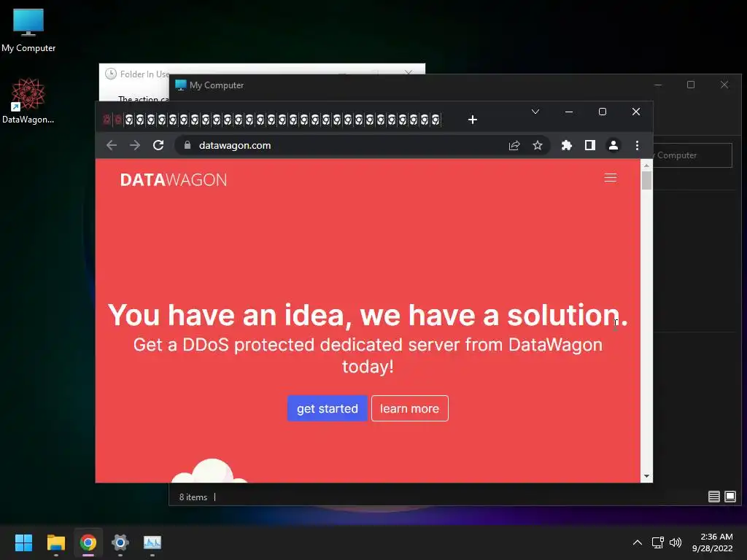Viewport: 747px width, 560px height.
Task: Maximize the Chrome window
Action: pyautogui.click(x=602, y=112)
